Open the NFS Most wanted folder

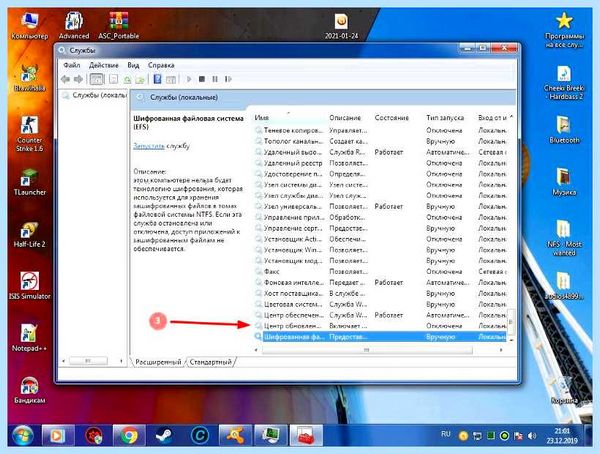pyautogui.click(x=564, y=238)
